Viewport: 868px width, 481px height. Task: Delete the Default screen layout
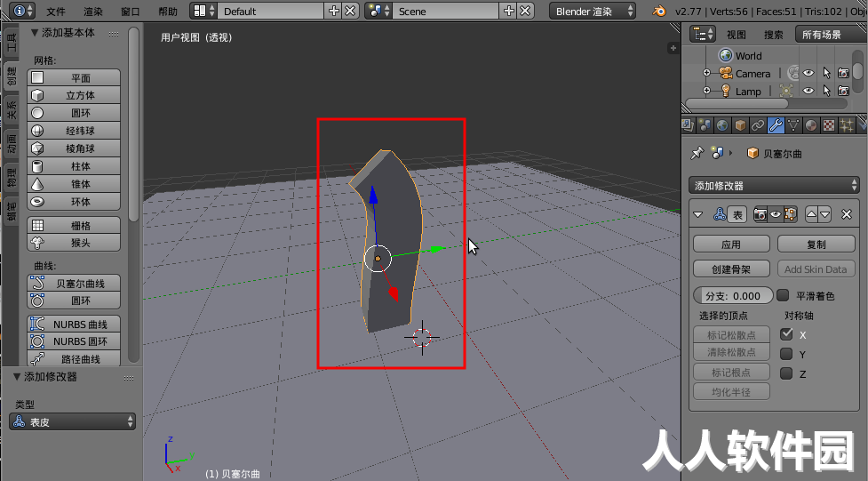click(x=350, y=11)
